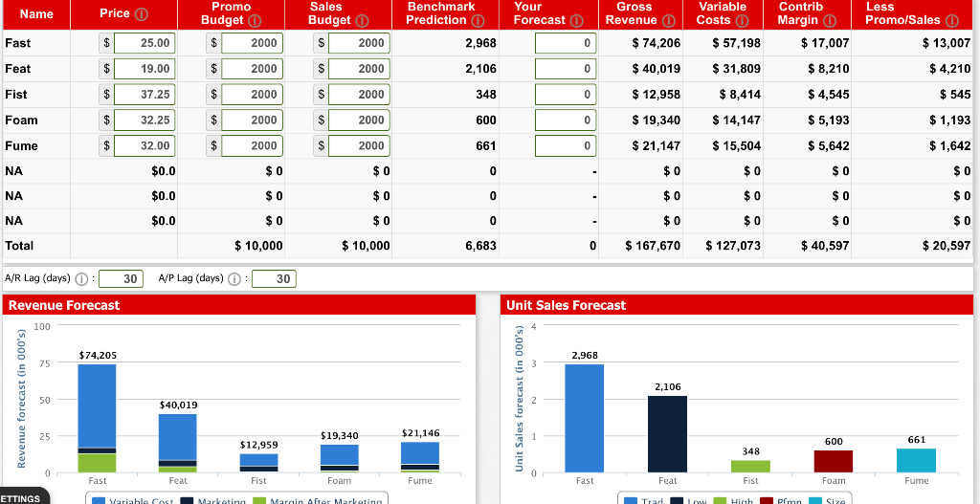
Task: Edit the Foam sales budget field
Action: point(360,120)
